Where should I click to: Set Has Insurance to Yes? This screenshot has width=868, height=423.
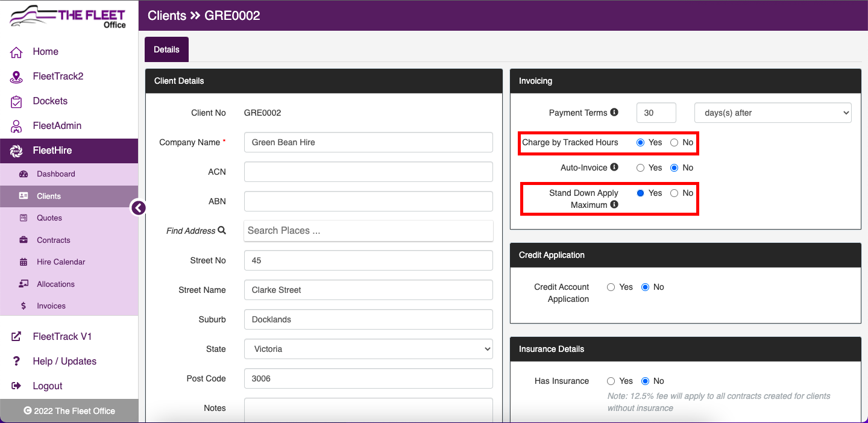(x=611, y=381)
